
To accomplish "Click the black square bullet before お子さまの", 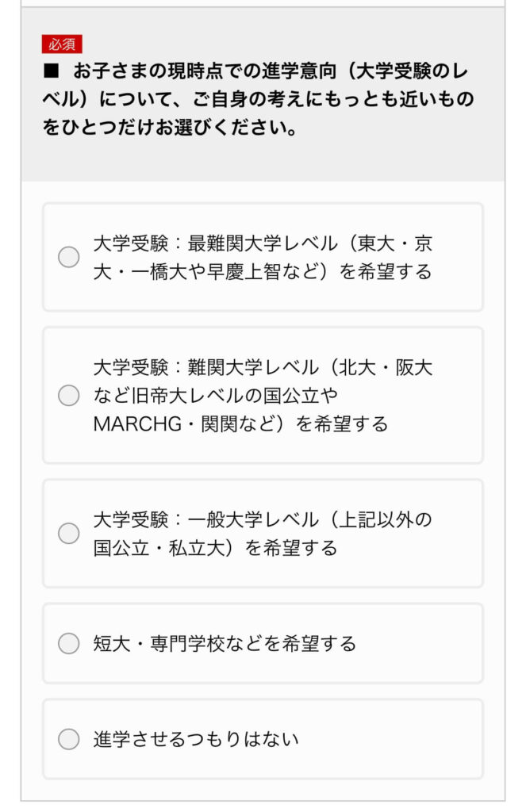I will (x=52, y=71).
